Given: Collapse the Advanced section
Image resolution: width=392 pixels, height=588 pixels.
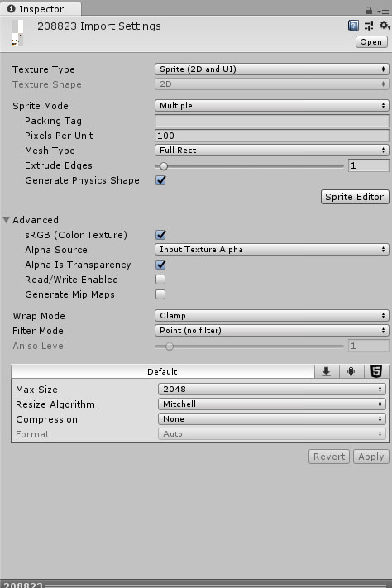Looking at the screenshot, I should click(x=7, y=220).
